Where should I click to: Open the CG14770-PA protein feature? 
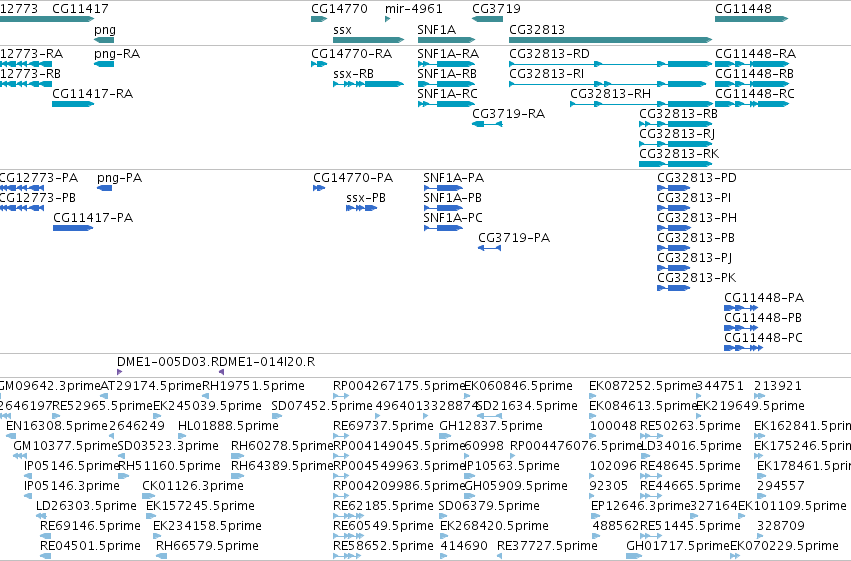coord(319,188)
